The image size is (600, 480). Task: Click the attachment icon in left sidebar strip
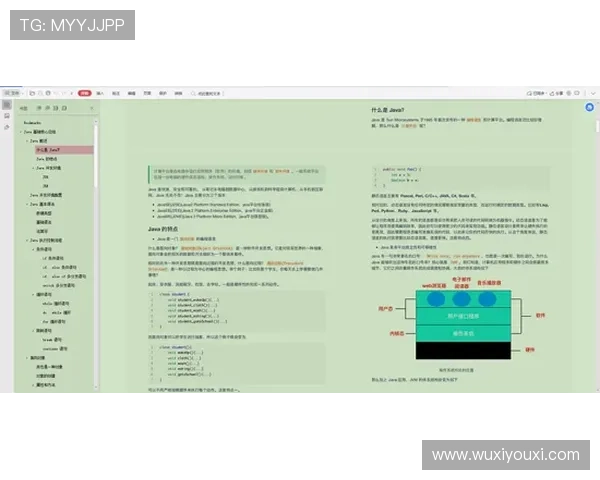pyautogui.click(x=7, y=127)
